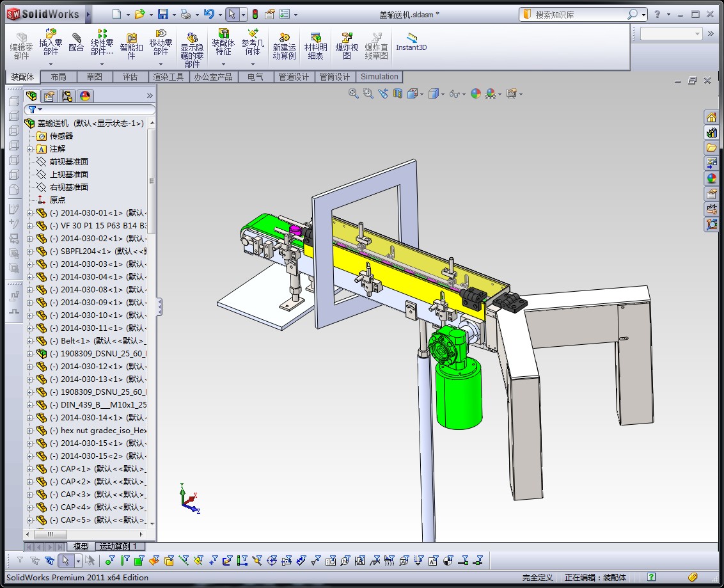Open View Orientation dropdown arrow

click(x=421, y=94)
